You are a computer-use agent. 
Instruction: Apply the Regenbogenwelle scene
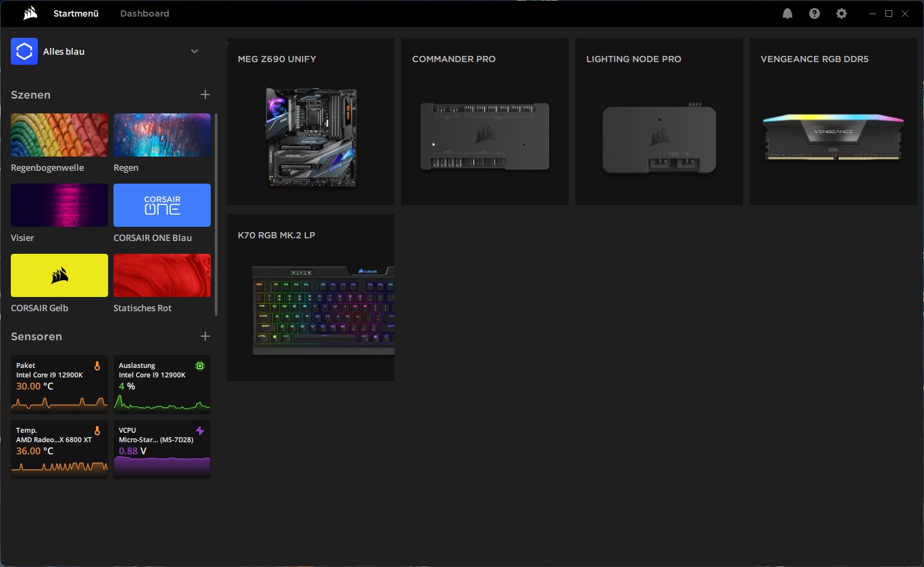click(59, 135)
